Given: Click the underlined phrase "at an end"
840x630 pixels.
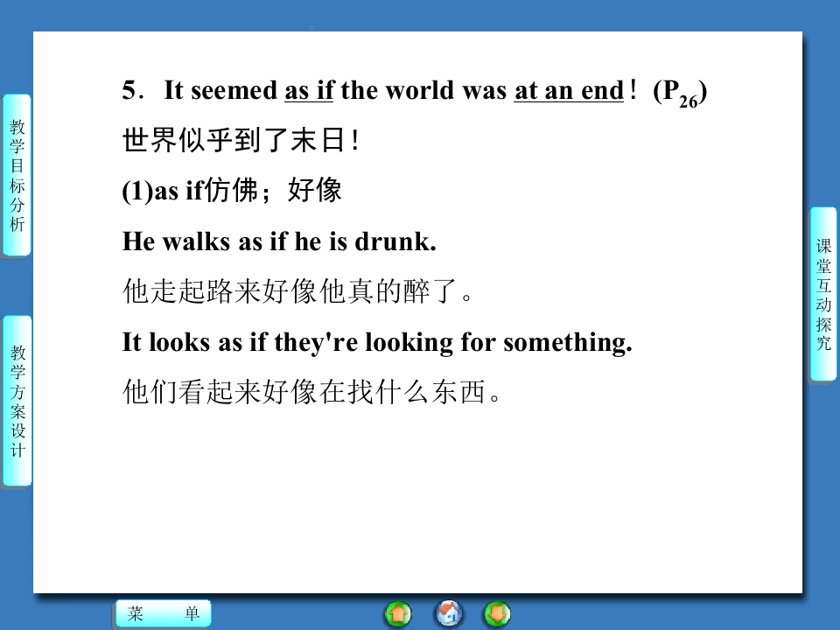Looking at the screenshot, I should [x=569, y=90].
